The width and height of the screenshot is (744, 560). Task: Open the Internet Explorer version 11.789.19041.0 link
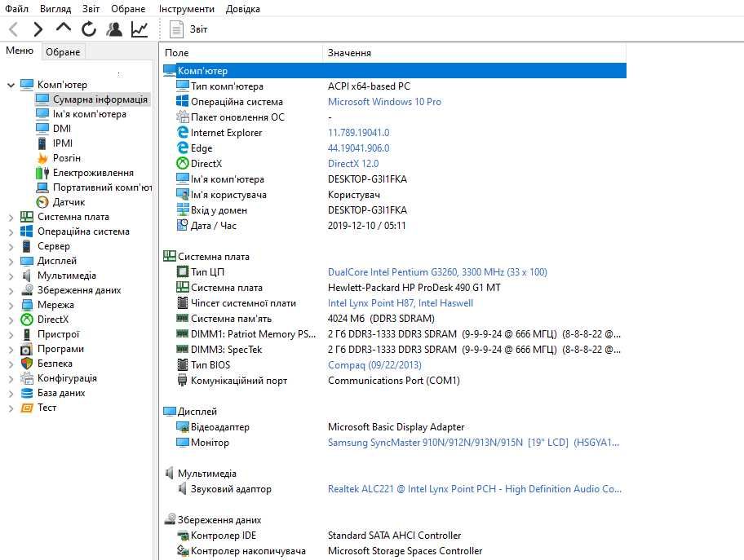[x=359, y=132]
